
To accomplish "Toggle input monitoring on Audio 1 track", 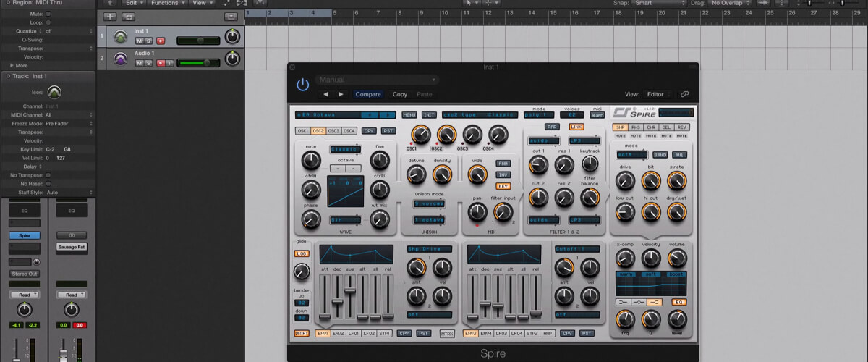I will (x=170, y=63).
